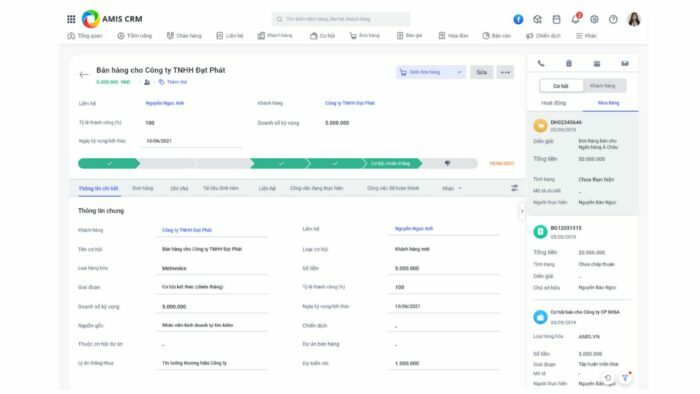Screen dimensions: 700x394
Task: Click the phone call icon in side panel
Action: pos(541,63)
